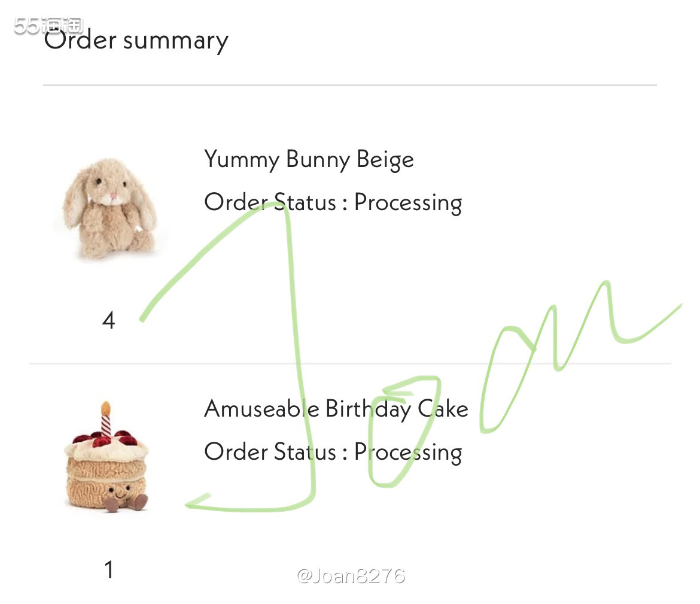This screenshot has width=700, height=604.
Task: Click the @Joan8276 watermark text
Action: coord(351,576)
